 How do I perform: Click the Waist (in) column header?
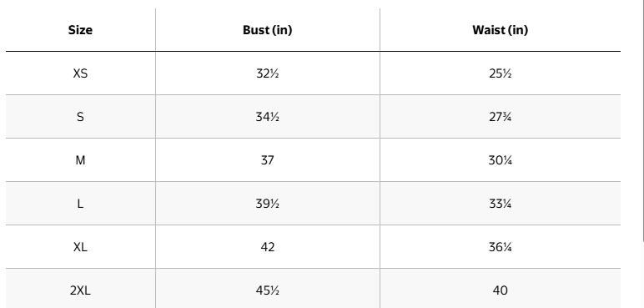coord(501,30)
